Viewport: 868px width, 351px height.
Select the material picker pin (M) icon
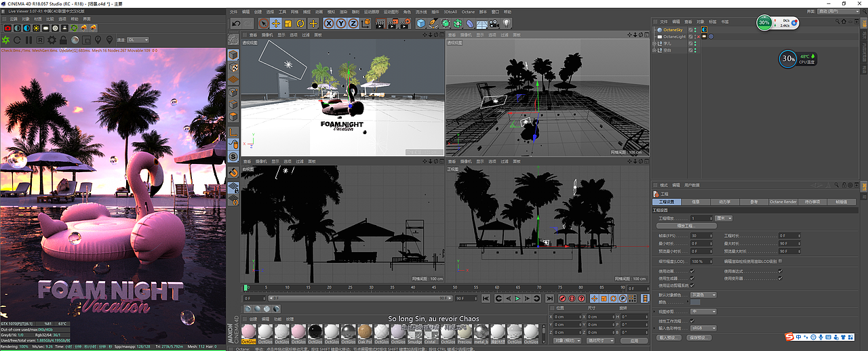(109, 40)
